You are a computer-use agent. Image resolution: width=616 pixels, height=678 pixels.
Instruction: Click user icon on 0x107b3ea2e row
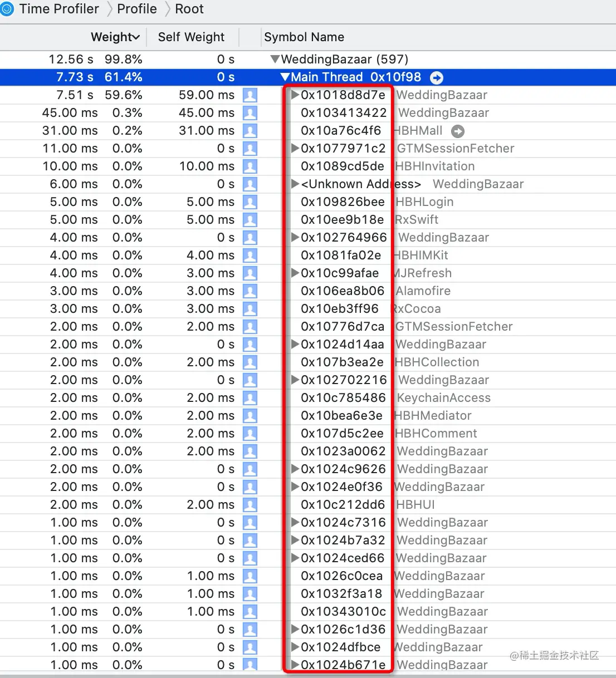pos(251,362)
